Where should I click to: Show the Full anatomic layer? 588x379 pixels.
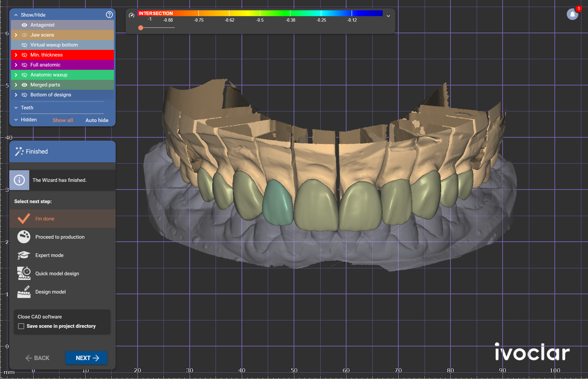coord(24,65)
